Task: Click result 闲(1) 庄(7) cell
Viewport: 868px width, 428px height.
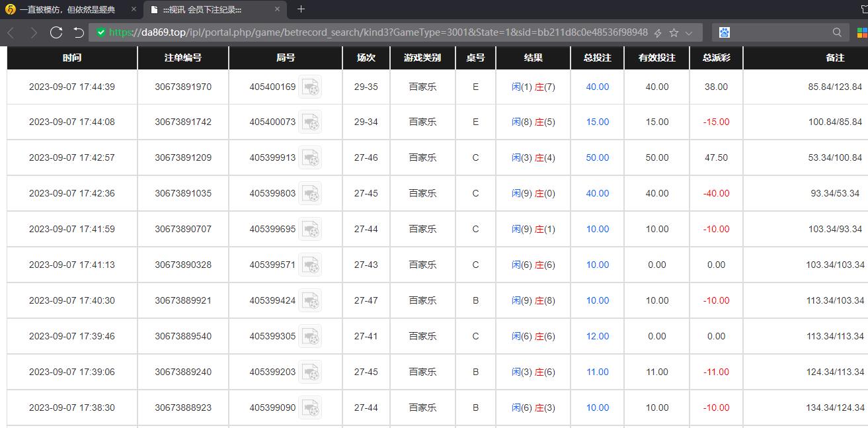Action: 533,87
